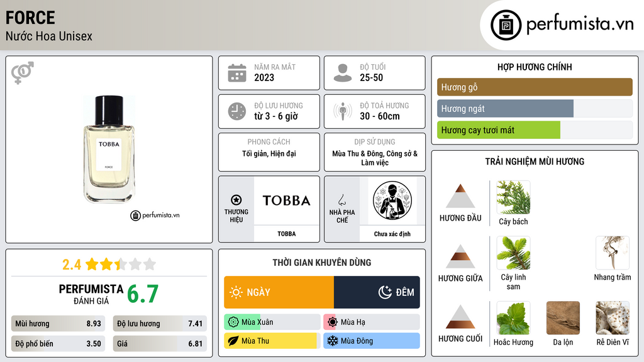Click the Dịp sử dụng occasion text
This screenshot has height=362, width=644.
[375, 158]
